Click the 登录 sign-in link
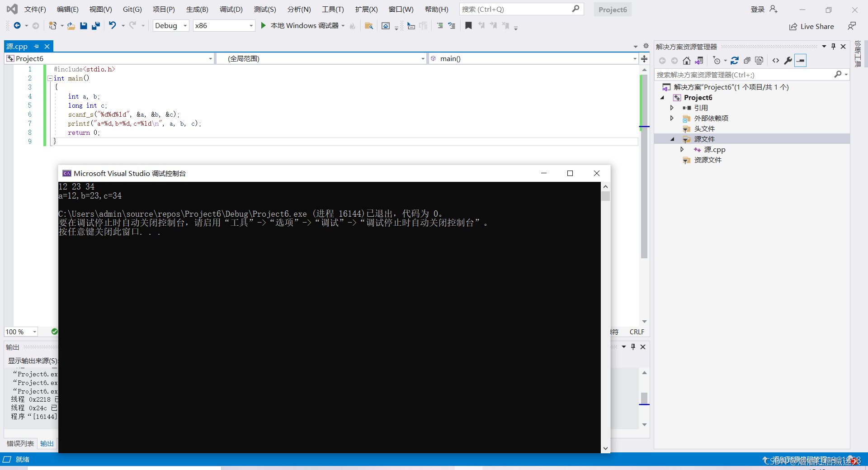 (758, 9)
